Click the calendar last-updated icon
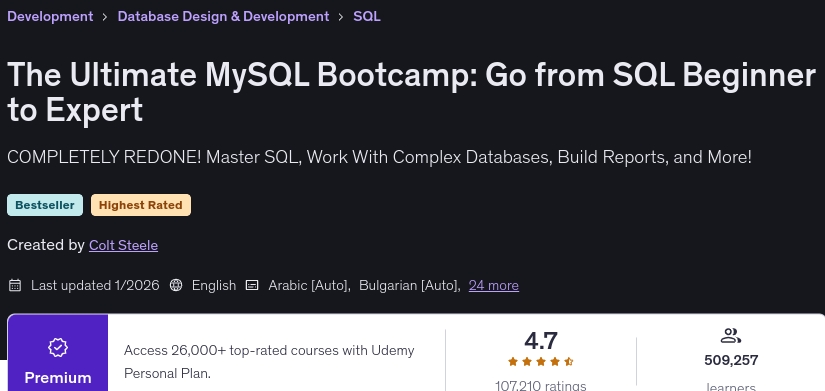Image resolution: width=825 pixels, height=391 pixels. coord(15,285)
